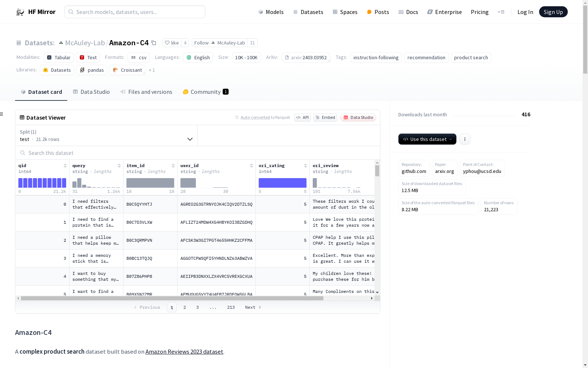Select the Datasets library tag
Screen dimensions: 588x368
57,70
